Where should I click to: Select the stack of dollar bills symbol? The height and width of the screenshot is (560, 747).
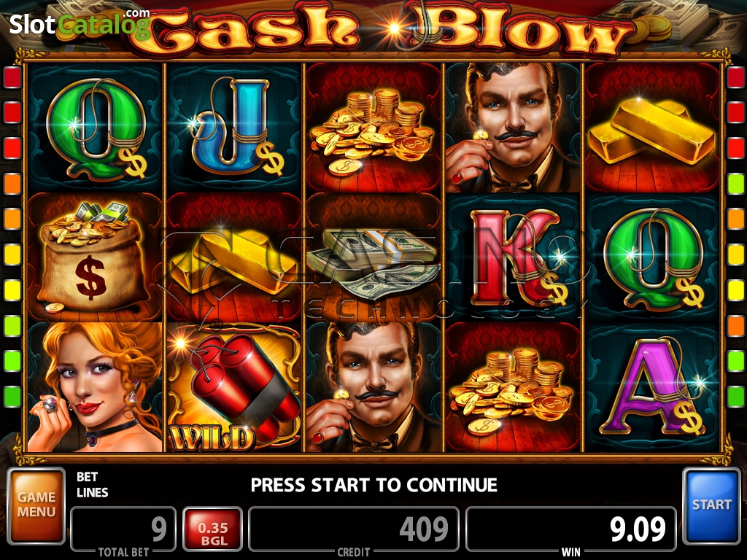point(373,257)
